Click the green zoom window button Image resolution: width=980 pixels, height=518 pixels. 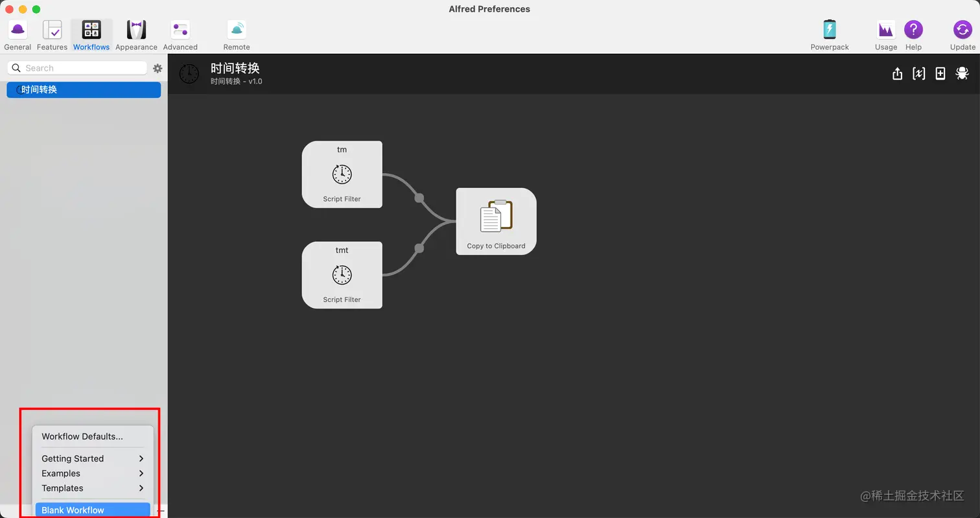click(36, 9)
